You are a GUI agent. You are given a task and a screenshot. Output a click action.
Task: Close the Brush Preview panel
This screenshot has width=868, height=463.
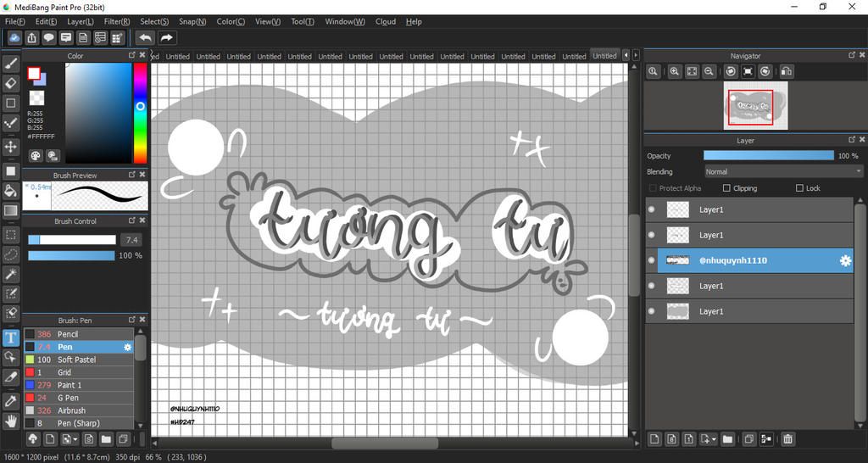[x=142, y=175]
